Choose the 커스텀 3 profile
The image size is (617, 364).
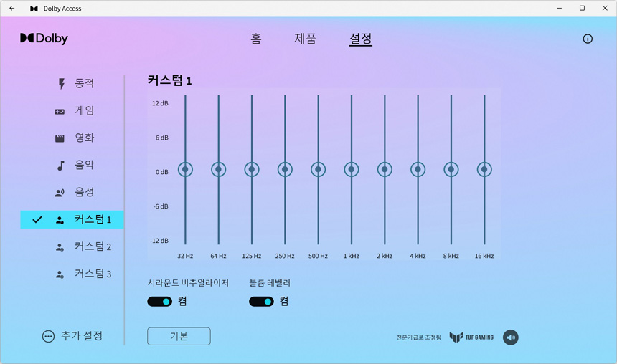point(93,274)
